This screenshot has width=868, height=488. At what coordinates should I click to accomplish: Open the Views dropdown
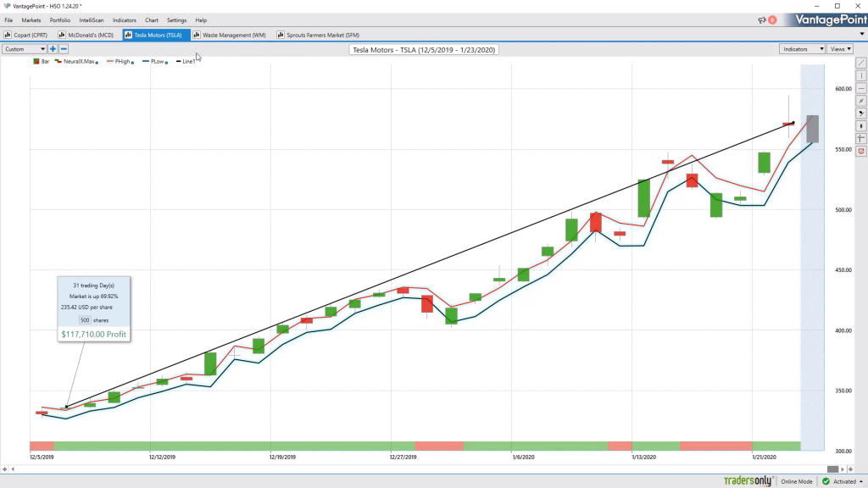pos(840,49)
